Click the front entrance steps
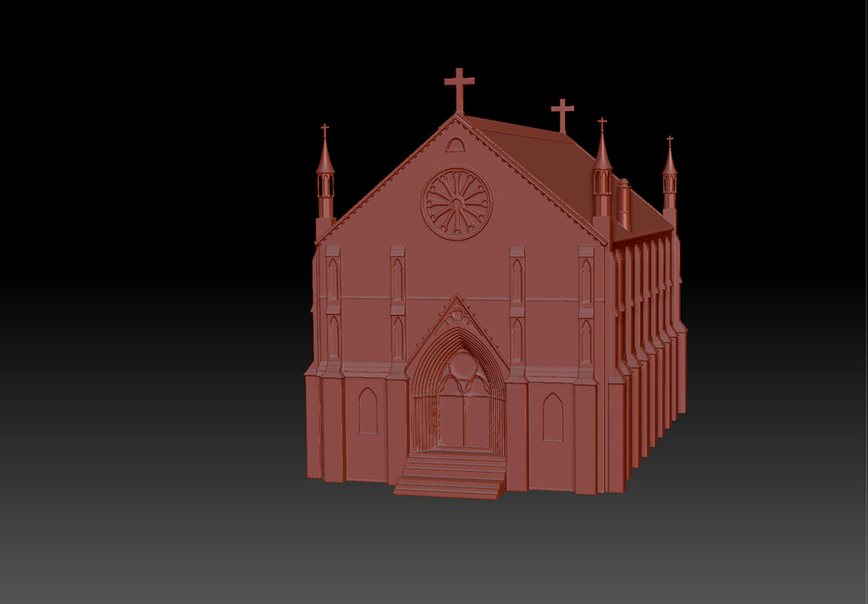This screenshot has width=868, height=604. pos(450,477)
